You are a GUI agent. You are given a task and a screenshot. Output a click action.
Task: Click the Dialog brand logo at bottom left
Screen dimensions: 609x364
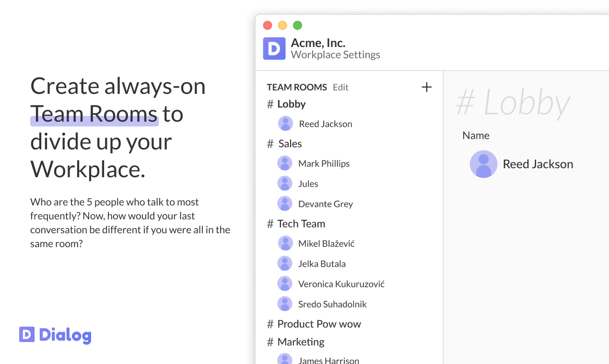(55, 335)
